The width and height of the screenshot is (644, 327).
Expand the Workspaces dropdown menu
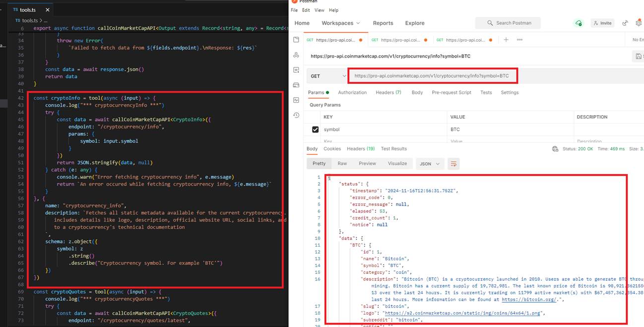(x=341, y=23)
